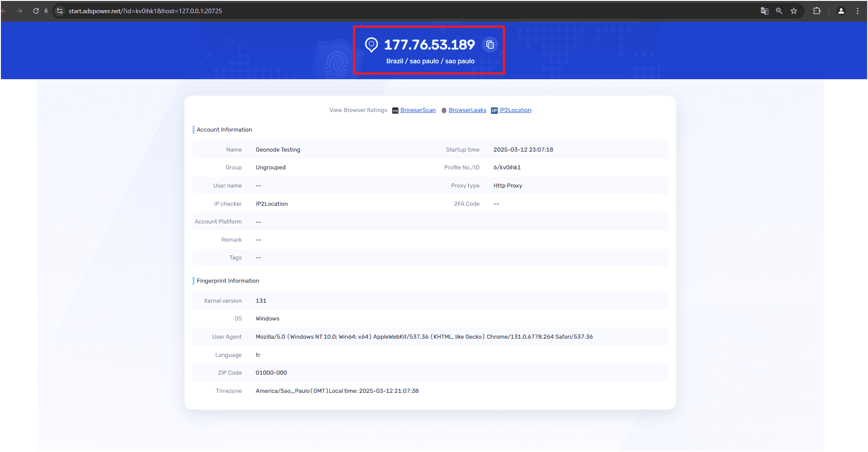Click the blue IP2Location icon
This screenshot has height=452, width=868.
(494, 110)
